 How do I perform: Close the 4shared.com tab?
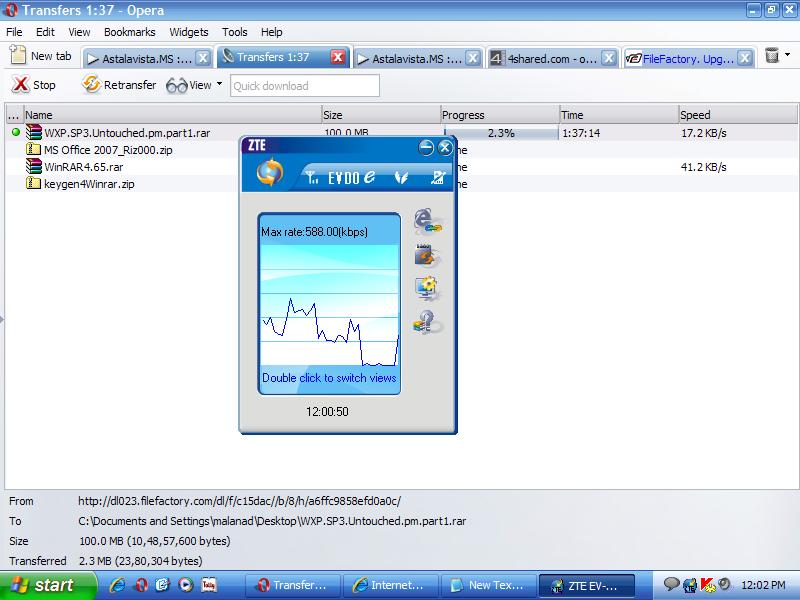coord(608,58)
